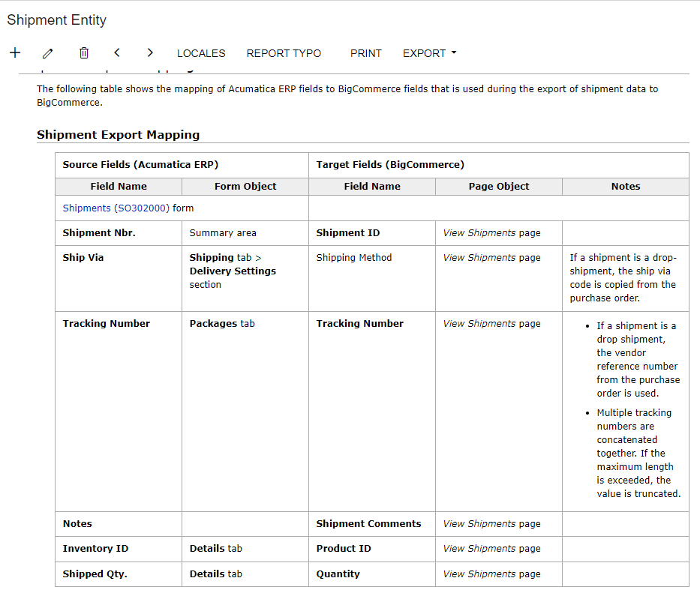Open the Shipments form link
Screen dimensions: 700x596
[x=86, y=208]
